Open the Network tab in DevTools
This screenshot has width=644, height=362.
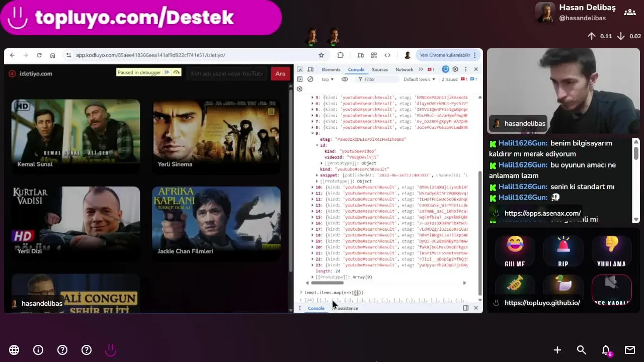coord(404,69)
